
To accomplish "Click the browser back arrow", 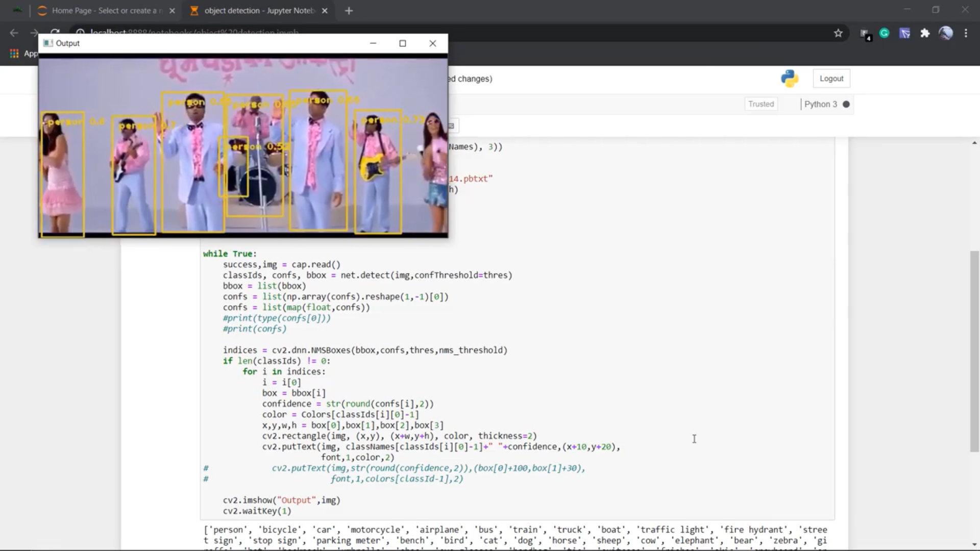I will click(x=14, y=33).
